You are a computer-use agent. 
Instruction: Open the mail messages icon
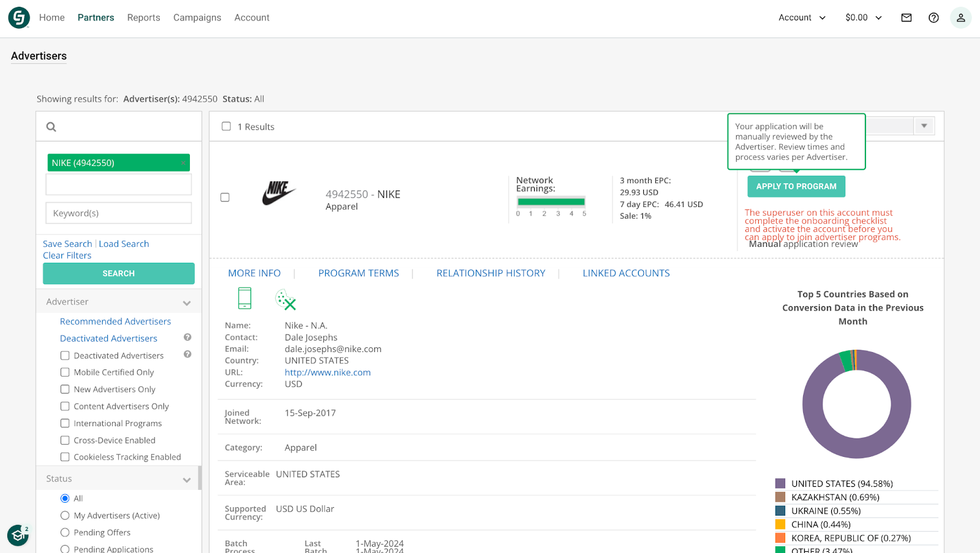click(x=907, y=18)
